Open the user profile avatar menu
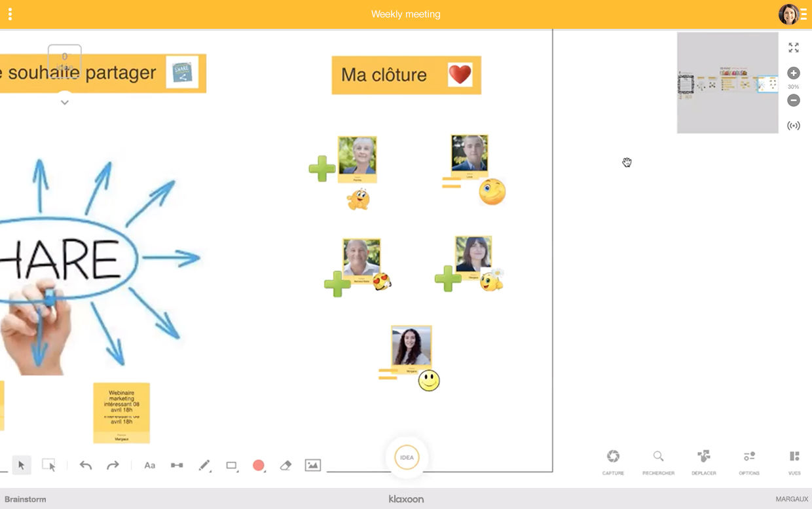This screenshot has height=509, width=812. click(x=788, y=14)
